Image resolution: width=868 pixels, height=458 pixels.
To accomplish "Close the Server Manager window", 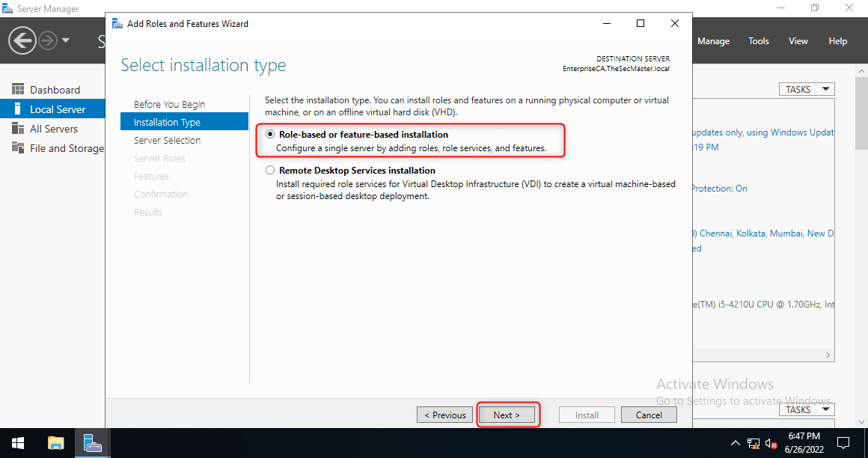I will (x=849, y=7).
